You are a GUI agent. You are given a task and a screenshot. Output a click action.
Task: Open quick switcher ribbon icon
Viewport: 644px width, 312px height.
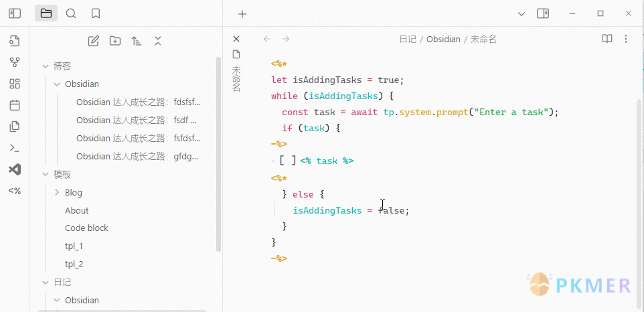(x=15, y=41)
